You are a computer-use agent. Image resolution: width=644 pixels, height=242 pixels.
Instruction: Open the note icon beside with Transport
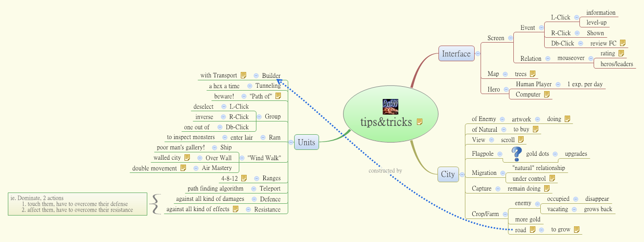(243, 75)
